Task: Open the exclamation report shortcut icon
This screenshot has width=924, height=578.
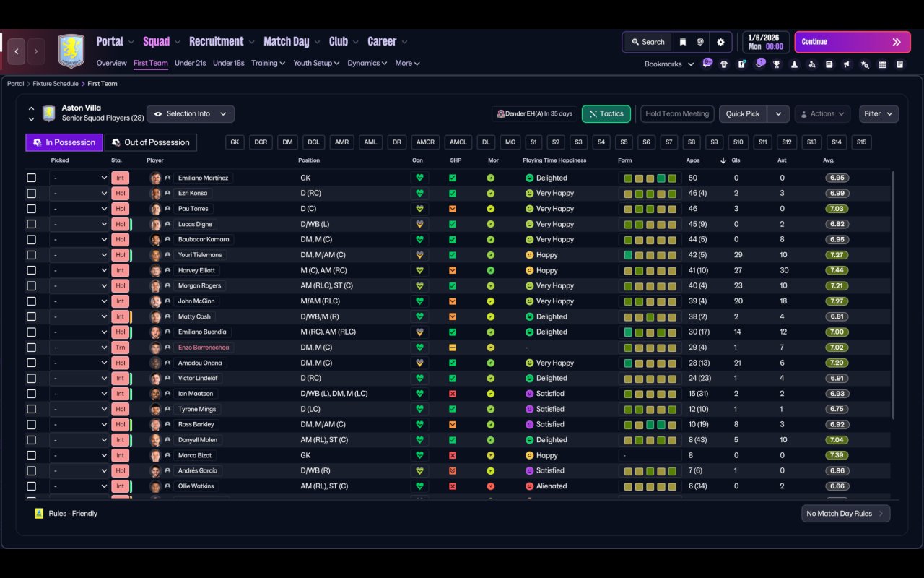Action: pyautogui.click(x=741, y=64)
